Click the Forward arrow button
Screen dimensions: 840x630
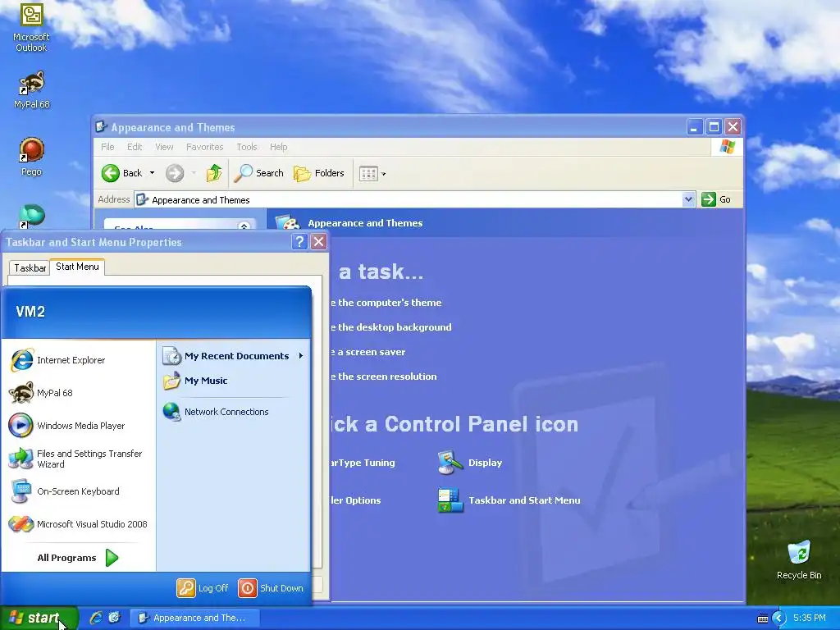(175, 173)
